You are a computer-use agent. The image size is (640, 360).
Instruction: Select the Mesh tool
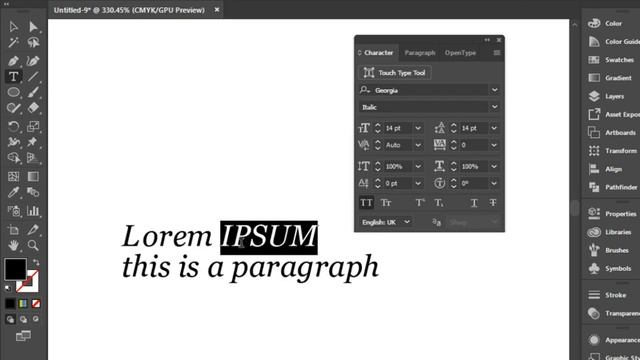(13, 176)
